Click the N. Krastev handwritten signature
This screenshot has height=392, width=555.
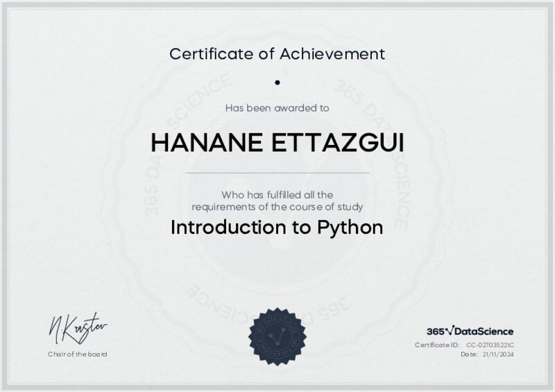(x=77, y=328)
